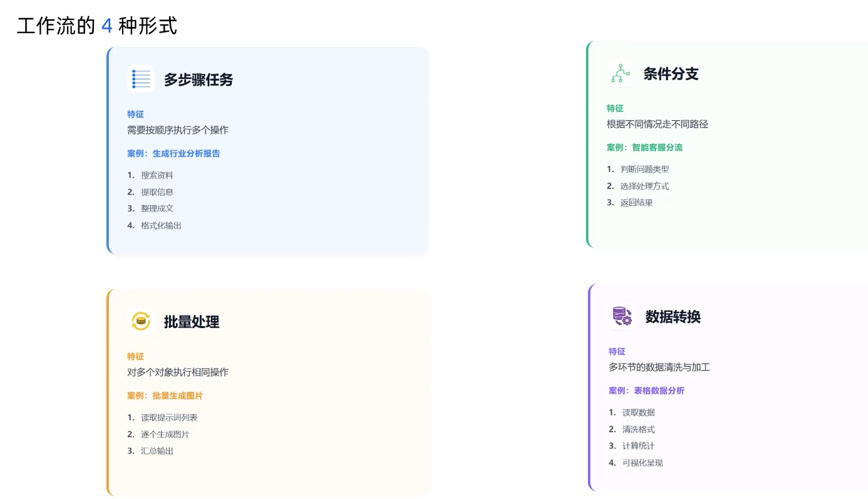This screenshot has height=499, width=868.
Task: Click the 条件分支 branch icon
Action: coord(621,73)
